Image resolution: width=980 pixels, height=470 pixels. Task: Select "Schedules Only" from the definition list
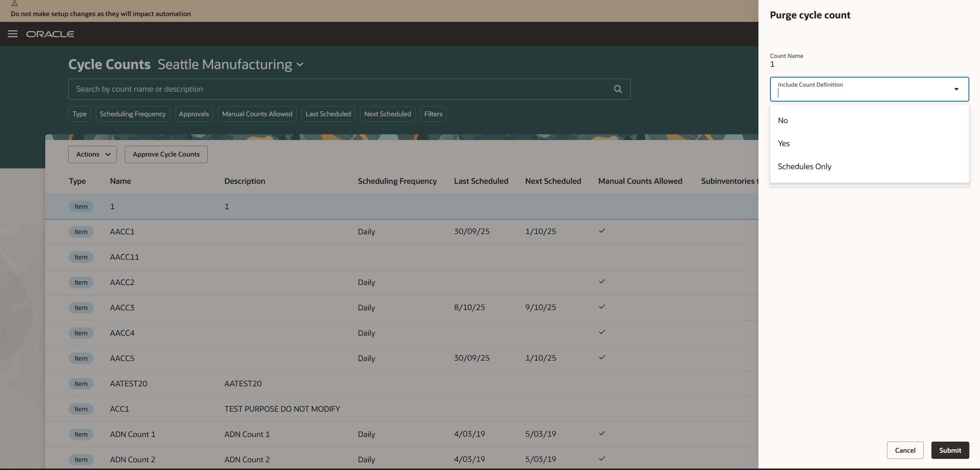pyautogui.click(x=804, y=167)
